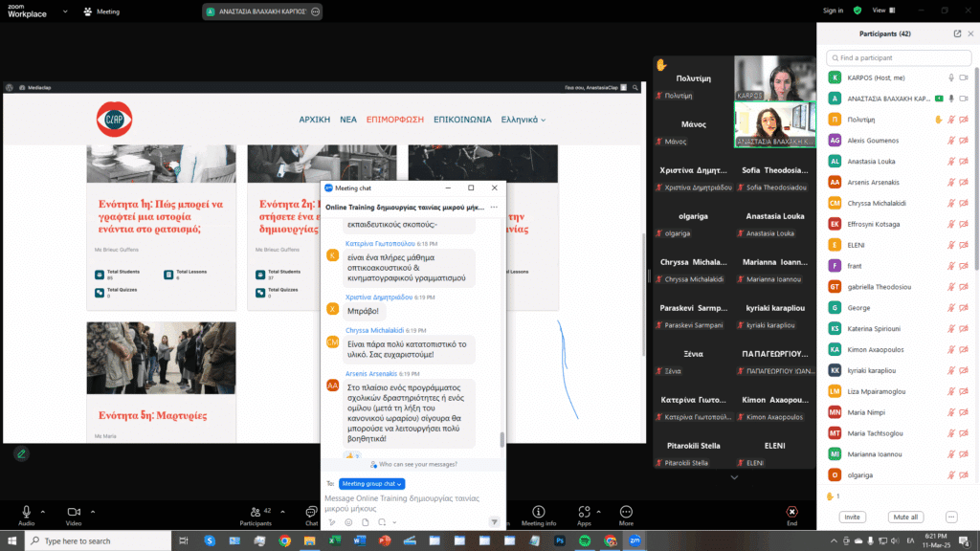Screen dimensions: 980x551
Task: Toggle Anastasia Louka video icon in participants list
Action: pos(964,161)
